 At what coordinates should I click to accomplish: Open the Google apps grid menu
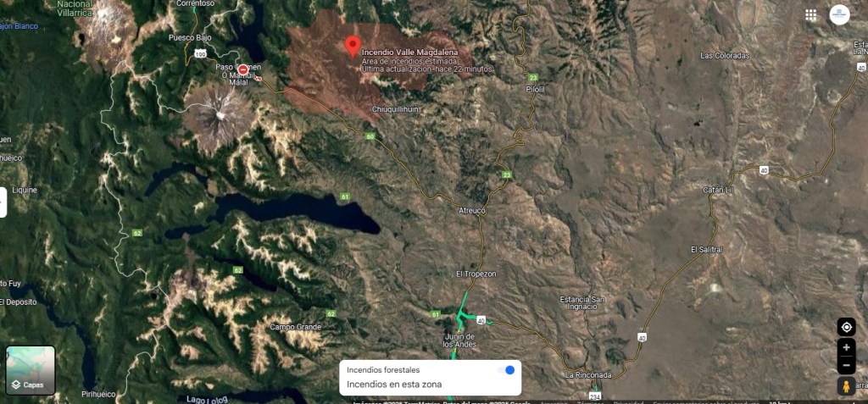[810, 15]
